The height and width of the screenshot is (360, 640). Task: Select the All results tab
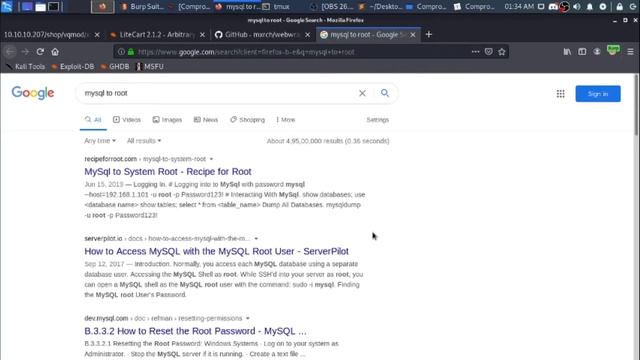coord(93,120)
